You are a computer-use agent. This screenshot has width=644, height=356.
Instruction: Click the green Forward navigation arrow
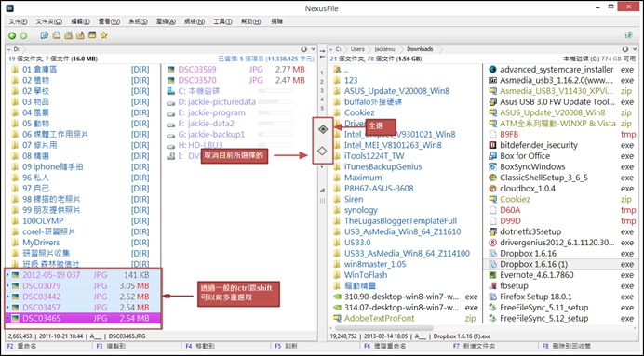pyautogui.click(x=23, y=35)
